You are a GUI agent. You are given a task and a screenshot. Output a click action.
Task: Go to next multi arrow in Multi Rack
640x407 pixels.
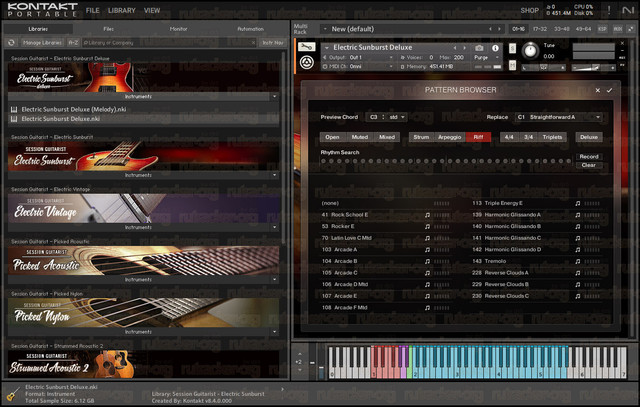click(x=499, y=29)
